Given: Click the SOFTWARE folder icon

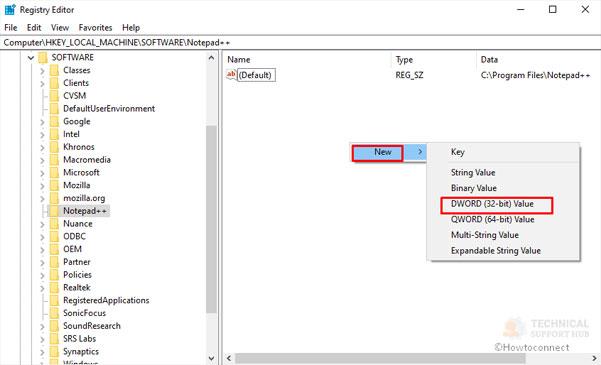Looking at the screenshot, I should 42,58.
